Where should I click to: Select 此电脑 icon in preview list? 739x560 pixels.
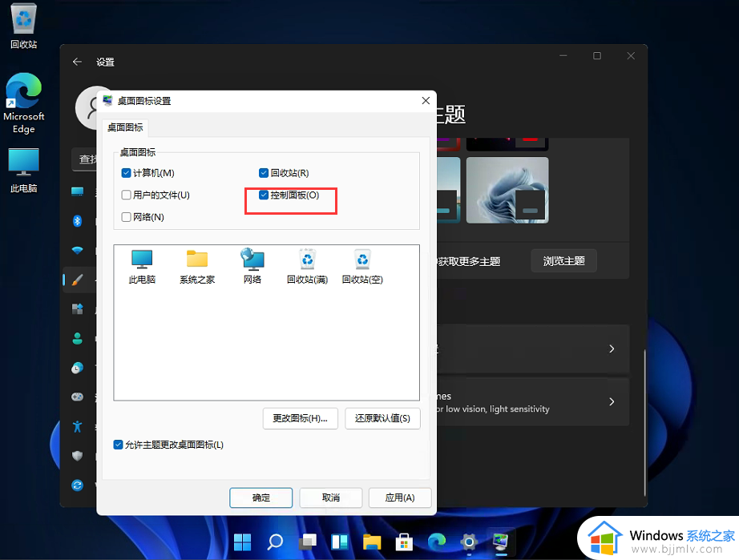coord(142,267)
